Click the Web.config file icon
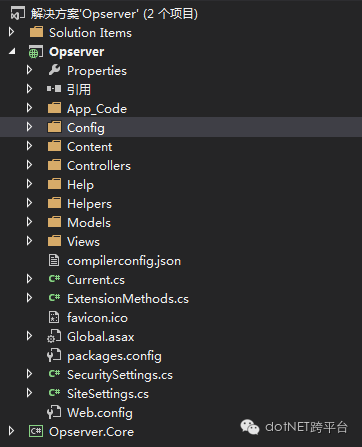This screenshot has width=362, height=447. (54, 412)
